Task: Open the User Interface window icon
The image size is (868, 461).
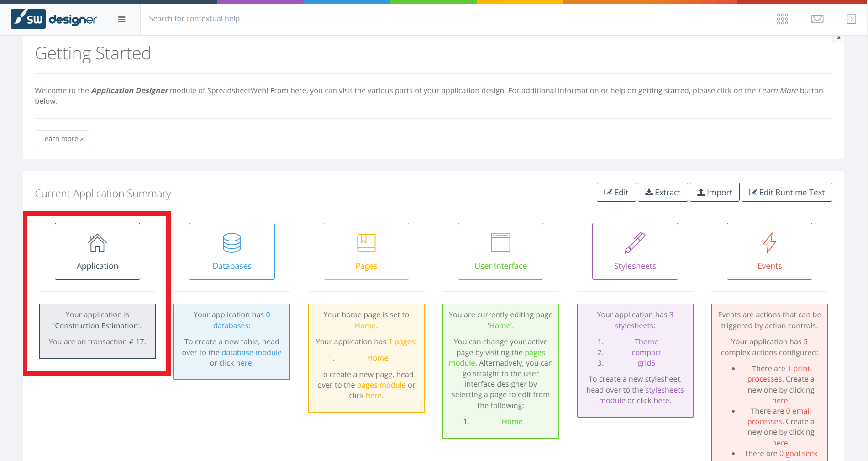Action: point(500,251)
